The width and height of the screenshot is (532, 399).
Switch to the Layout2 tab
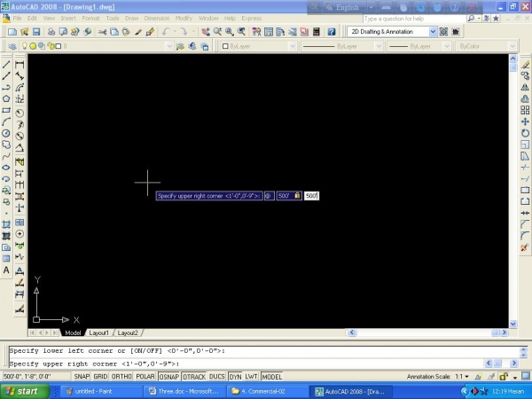coord(128,332)
